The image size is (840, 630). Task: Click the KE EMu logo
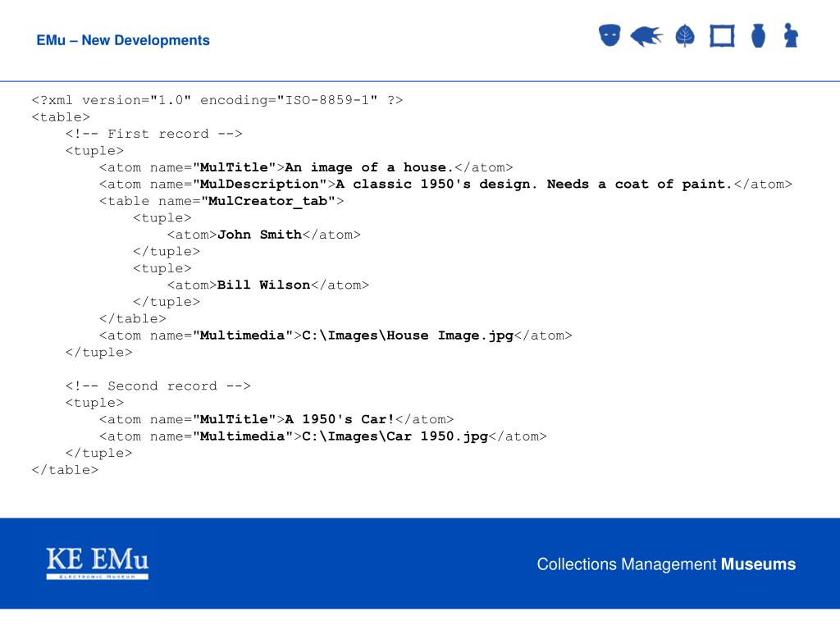click(x=98, y=563)
